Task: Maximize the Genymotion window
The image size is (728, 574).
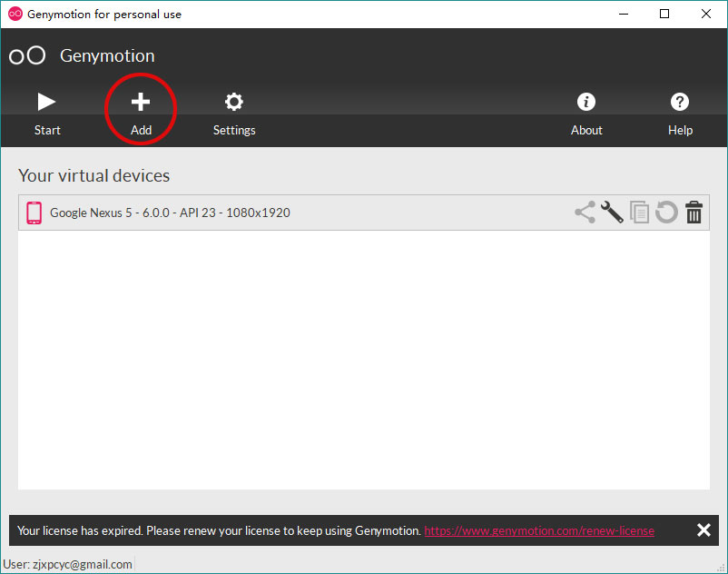Action: (x=664, y=14)
